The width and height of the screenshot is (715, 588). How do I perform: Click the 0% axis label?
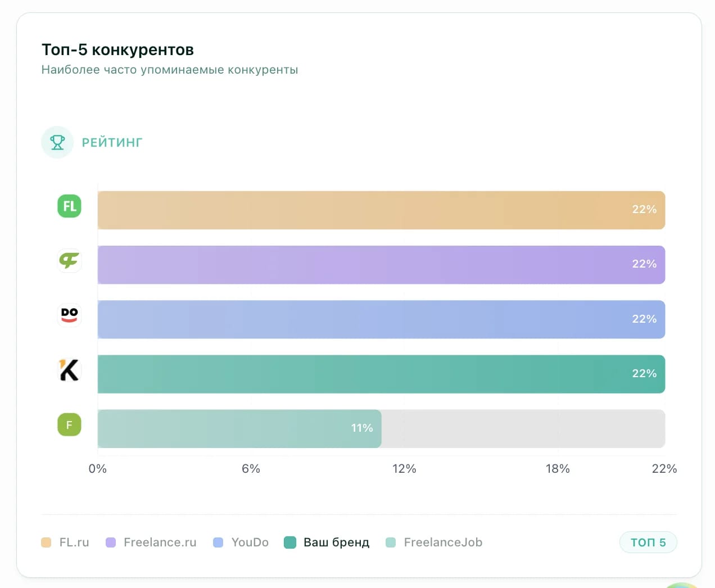[97, 468]
